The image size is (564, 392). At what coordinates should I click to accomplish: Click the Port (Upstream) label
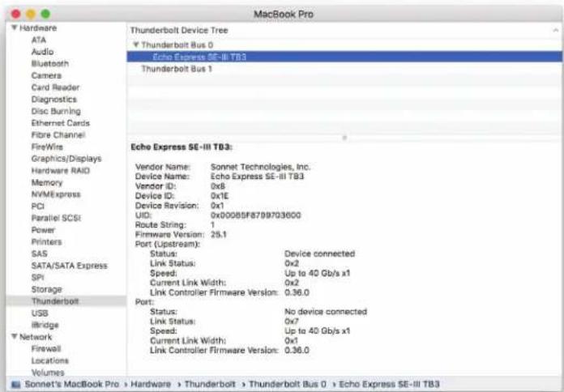[167, 245]
